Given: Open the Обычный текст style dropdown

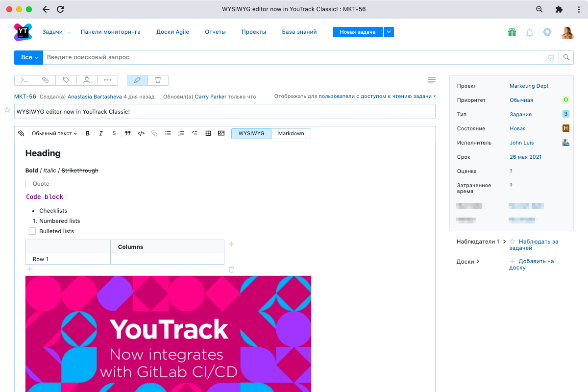Looking at the screenshot, I should click(x=54, y=133).
